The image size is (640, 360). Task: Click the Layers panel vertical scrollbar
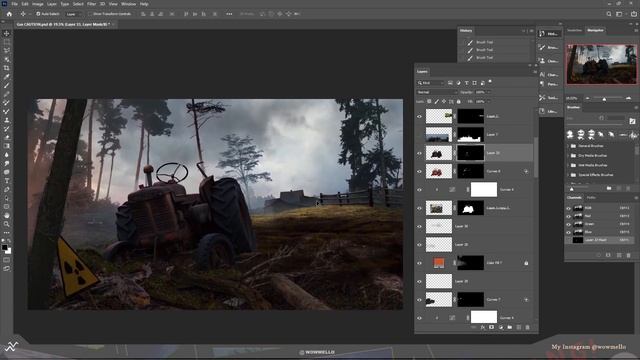[536, 157]
